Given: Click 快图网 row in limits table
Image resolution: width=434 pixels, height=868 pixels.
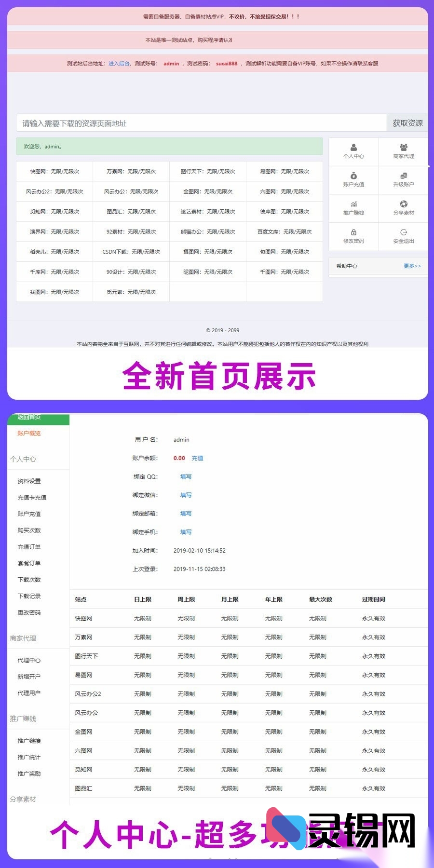Looking at the screenshot, I should (249, 618).
